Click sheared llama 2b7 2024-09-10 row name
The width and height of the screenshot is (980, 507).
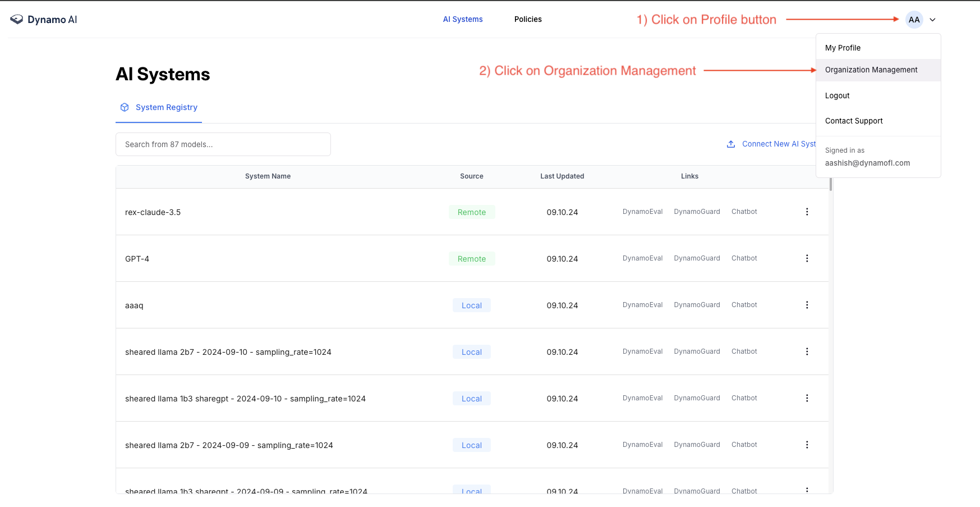[228, 352]
